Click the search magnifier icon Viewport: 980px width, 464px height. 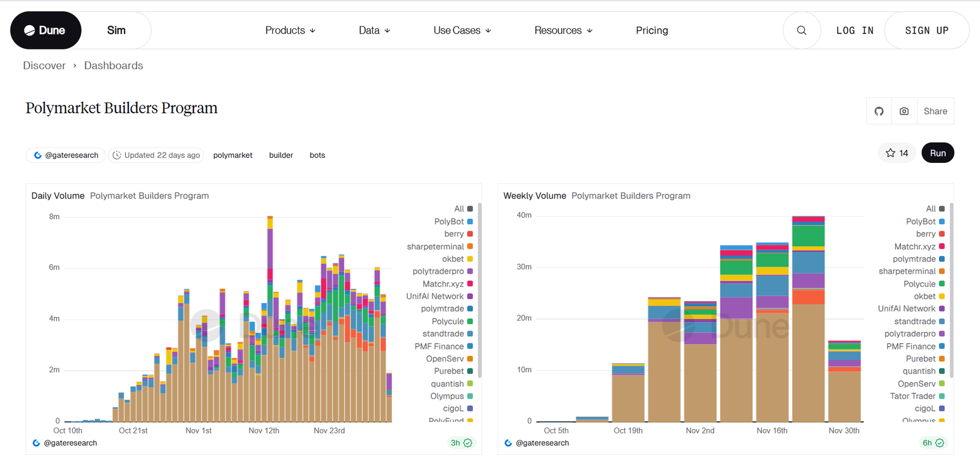pos(801,31)
